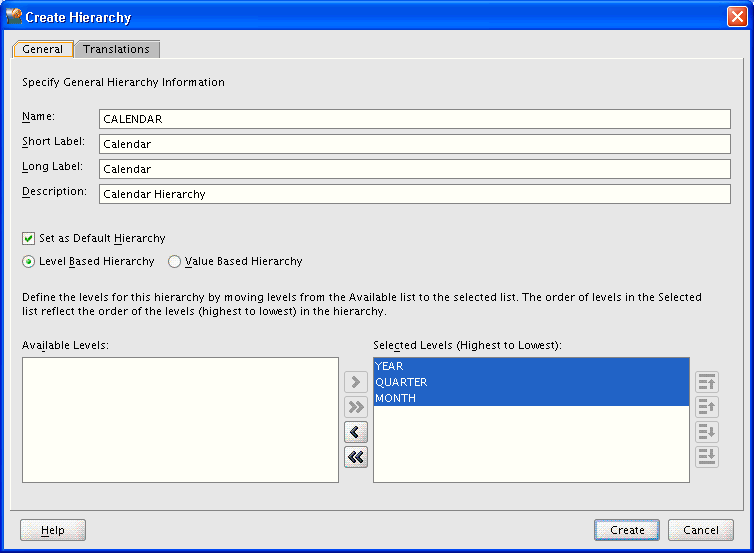The image size is (754, 553).
Task: Click the Create Hierarchy title bar icon
Action: [x=14, y=17]
